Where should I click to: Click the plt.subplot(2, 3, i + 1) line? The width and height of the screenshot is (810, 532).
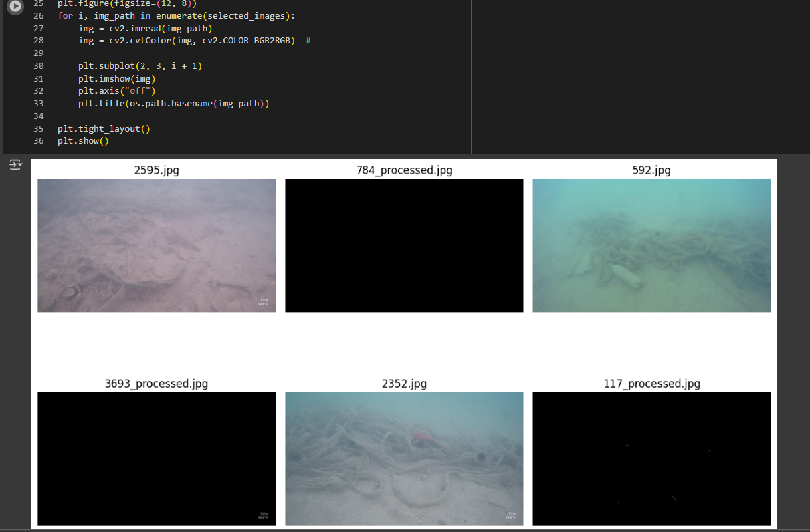140,66
